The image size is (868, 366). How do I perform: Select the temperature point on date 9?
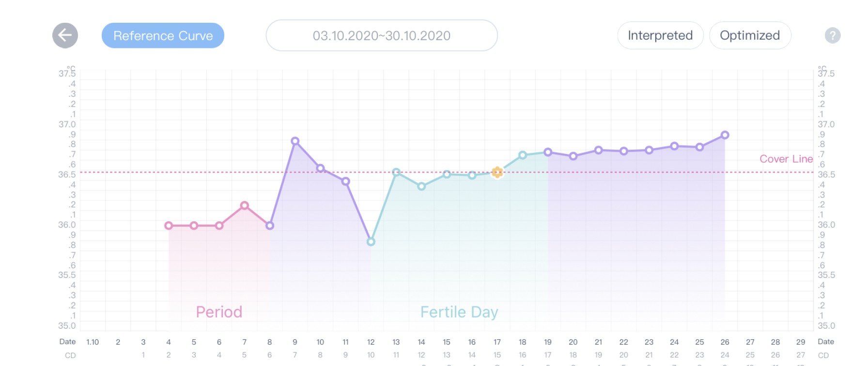coord(295,141)
